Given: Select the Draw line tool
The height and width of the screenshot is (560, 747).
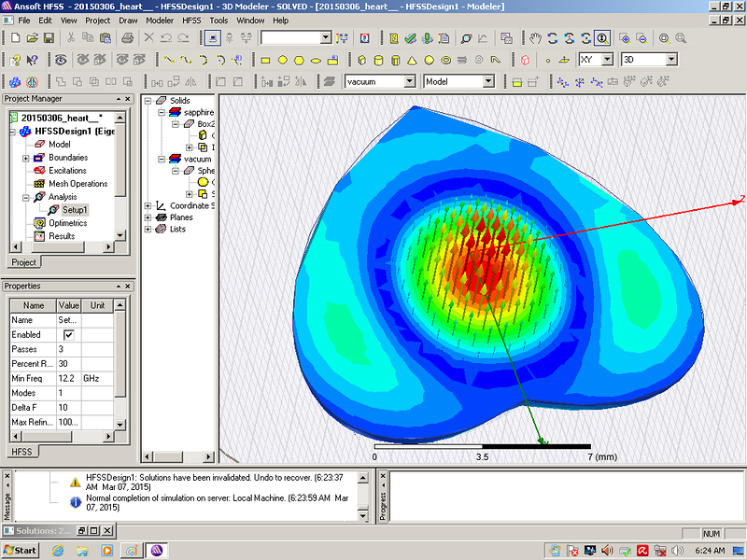Looking at the screenshot, I should click(x=169, y=60).
